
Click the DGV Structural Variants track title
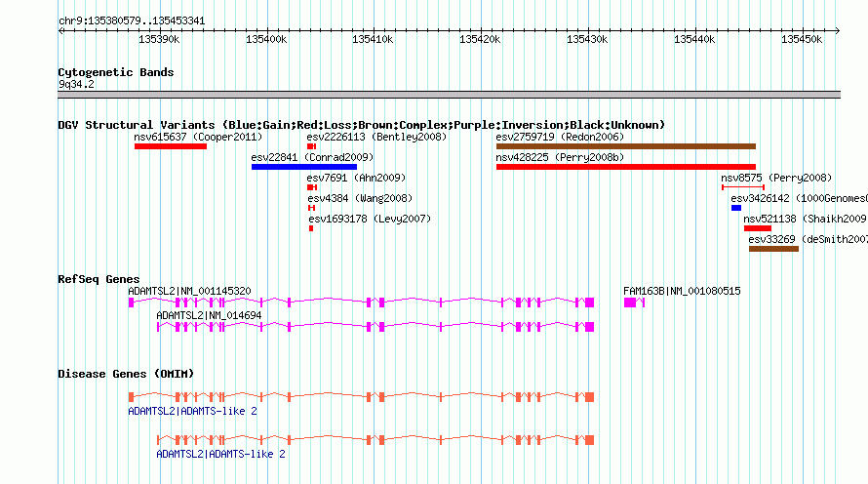[x=361, y=125]
